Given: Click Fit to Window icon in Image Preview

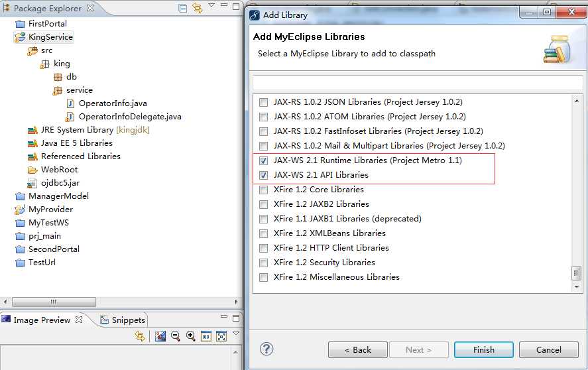Looking at the screenshot, I should click(x=221, y=336).
